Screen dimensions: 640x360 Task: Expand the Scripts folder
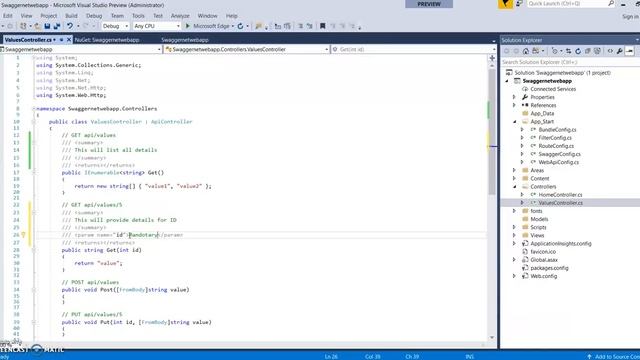[514, 227]
